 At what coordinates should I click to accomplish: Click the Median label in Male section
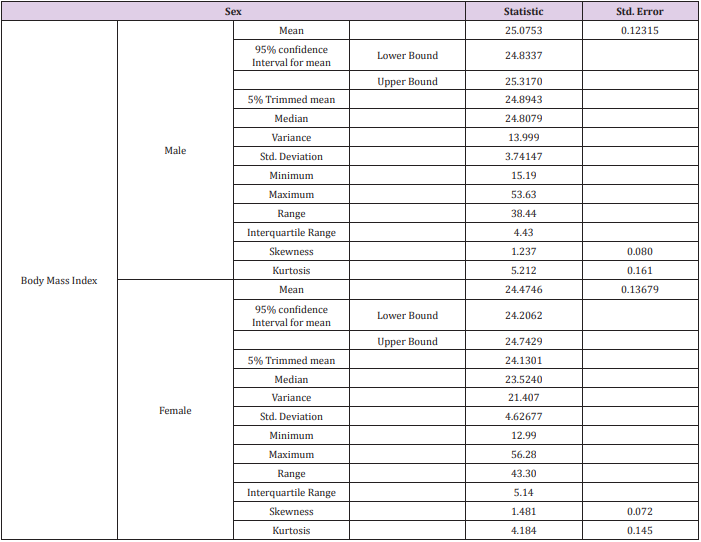pyautogui.click(x=291, y=119)
